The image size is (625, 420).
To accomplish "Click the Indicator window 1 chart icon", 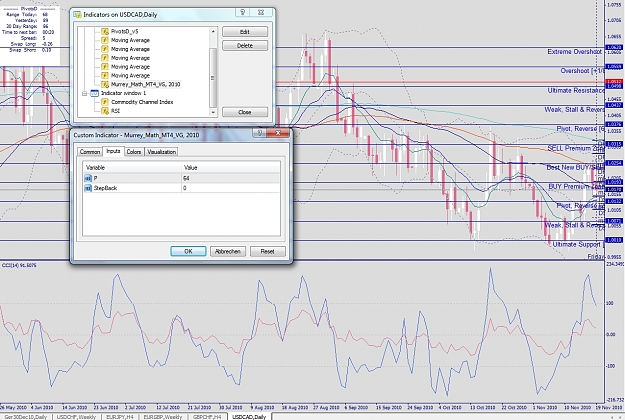I will click(x=94, y=93).
